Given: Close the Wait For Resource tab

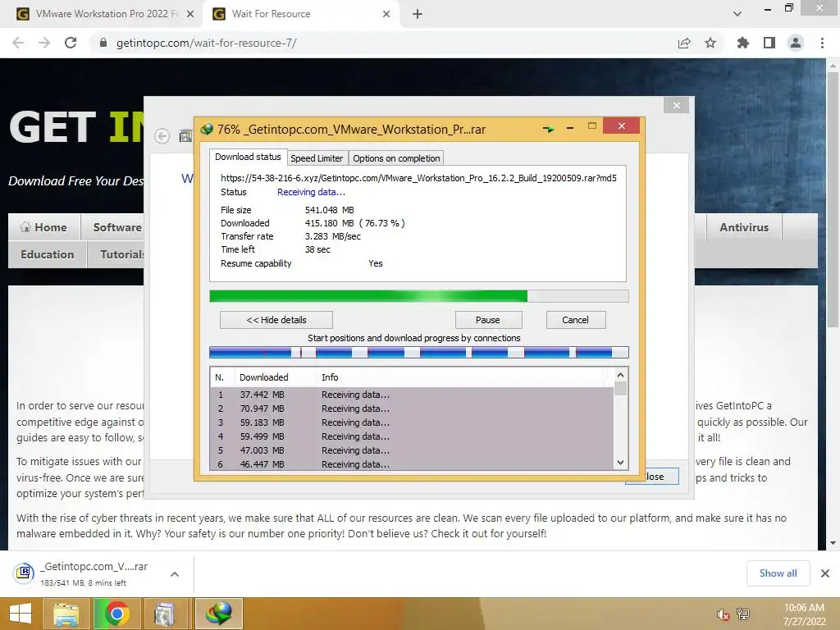Looking at the screenshot, I should point(386,14).
